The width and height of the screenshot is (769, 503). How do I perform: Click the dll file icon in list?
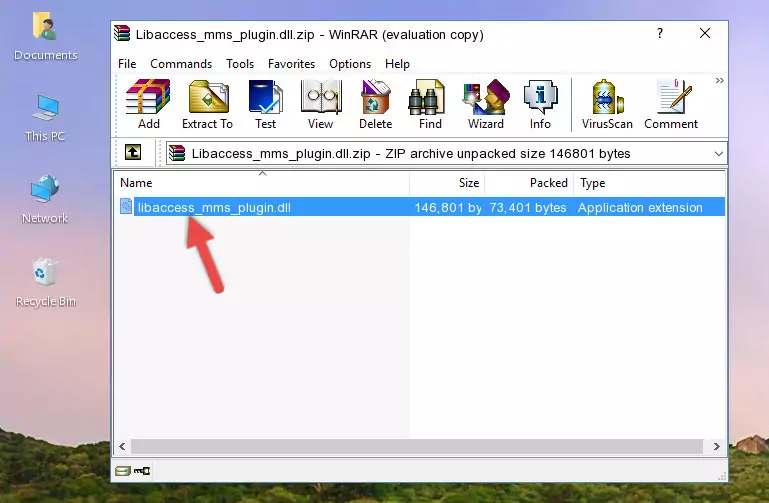click(126, 206)
